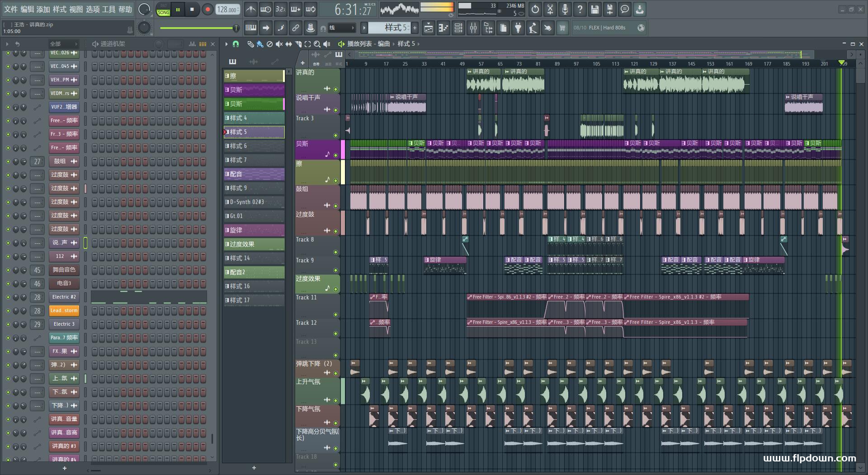
Task: Open the playlist view icon
Action: (x=429, y=28)
